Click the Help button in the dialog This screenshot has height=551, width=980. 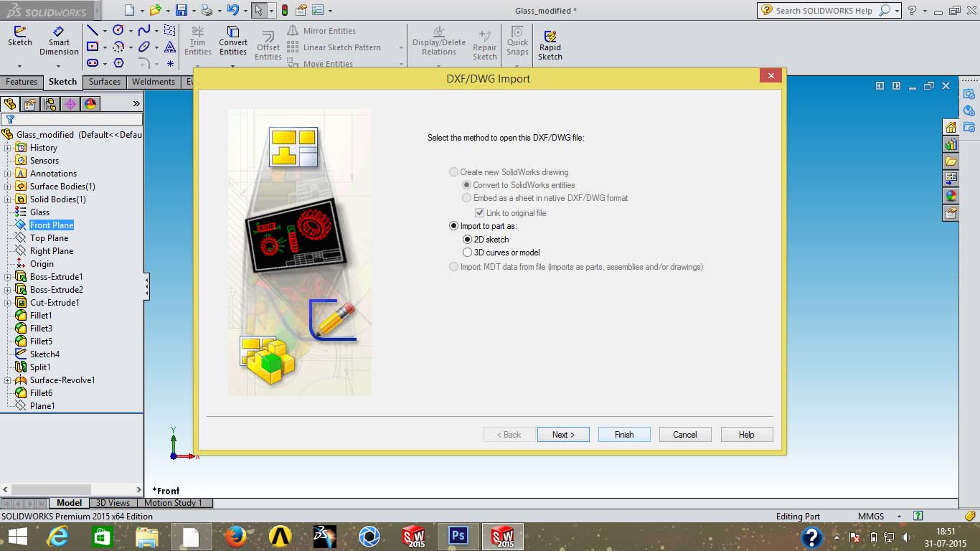click(746, 435)
